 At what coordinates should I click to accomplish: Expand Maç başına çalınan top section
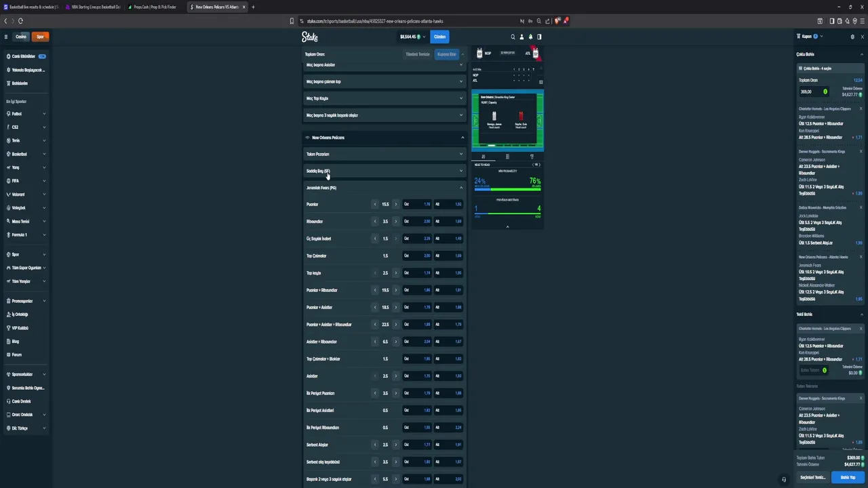(x=384, y=81)
